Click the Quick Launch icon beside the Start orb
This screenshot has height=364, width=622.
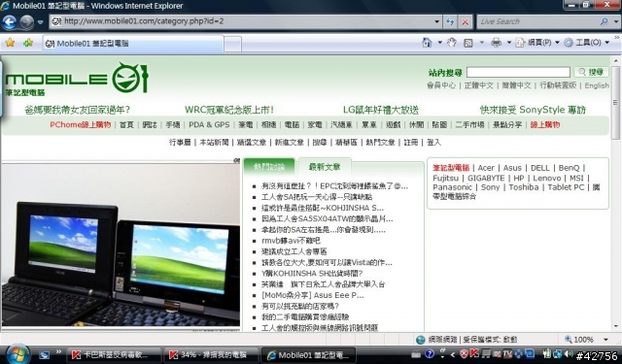point(44,355)
